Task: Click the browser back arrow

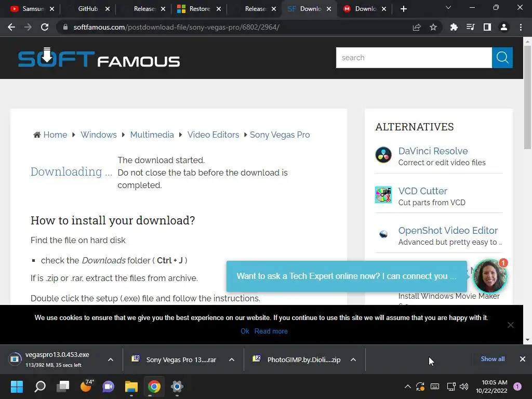Action: (11, 27)
